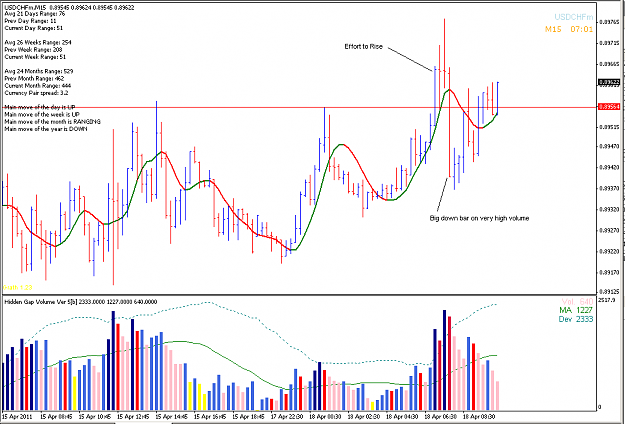Image resolution: width=625 pixels, height=424 pixels.
Task: Click the 'Prev Day Range: 11' line
Action: pyautogui.click(x=30, y=21)
